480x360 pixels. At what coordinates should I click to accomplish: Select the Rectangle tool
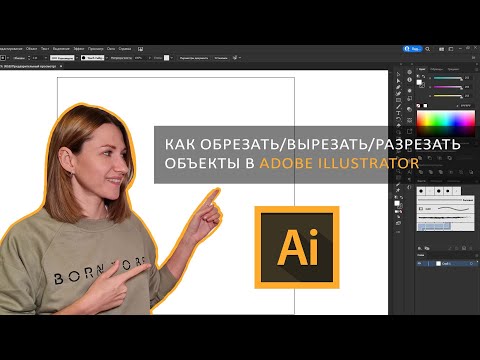398,100
